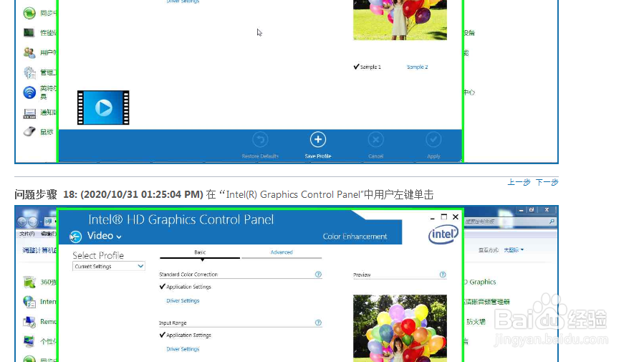Viewport: 644px width, 362px height.
Task: Click the Graphics item in lower Control Panel
Action: tap(480, 282)
